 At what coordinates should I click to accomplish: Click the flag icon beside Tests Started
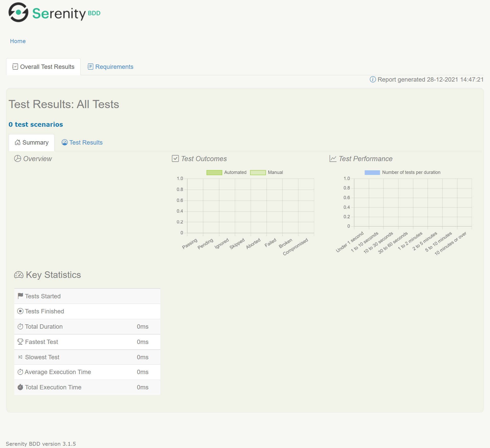(20, 296)
